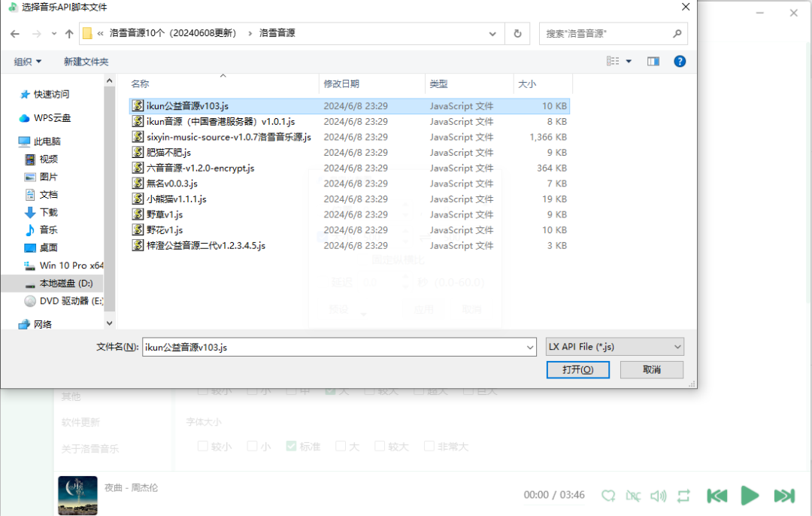The image size is (812, 516).
Task: Select DVD 驱动器 (E:)
Action: tap(64, 300)
